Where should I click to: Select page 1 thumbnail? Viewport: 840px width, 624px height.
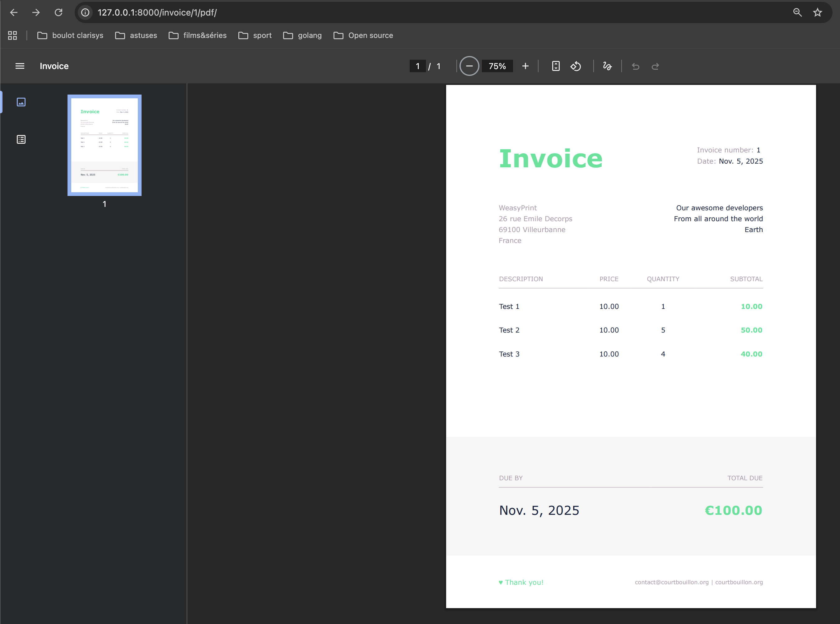pos(104,145)
